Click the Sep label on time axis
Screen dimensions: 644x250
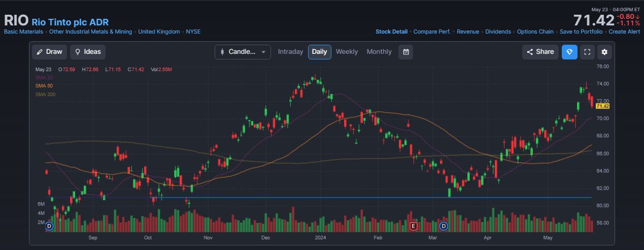[93, 237]
